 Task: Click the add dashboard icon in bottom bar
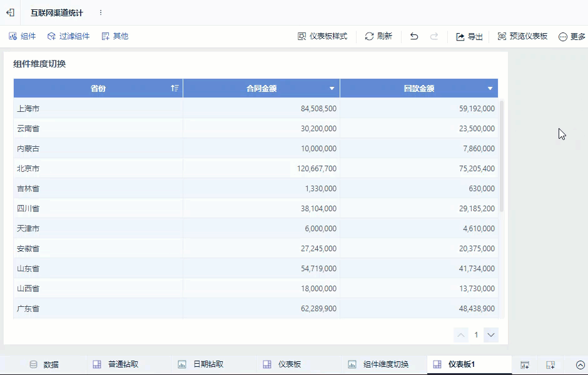[x=550, y=365]
